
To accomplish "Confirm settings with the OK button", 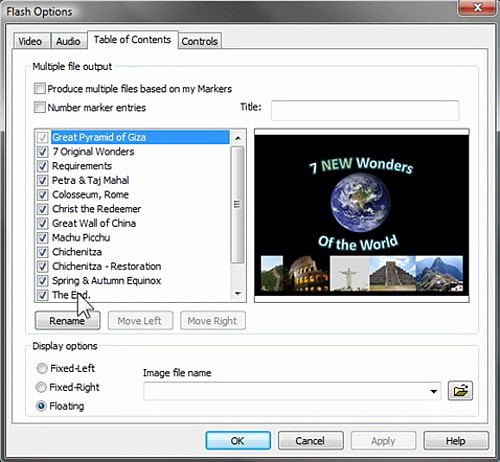I will [238, 441].
